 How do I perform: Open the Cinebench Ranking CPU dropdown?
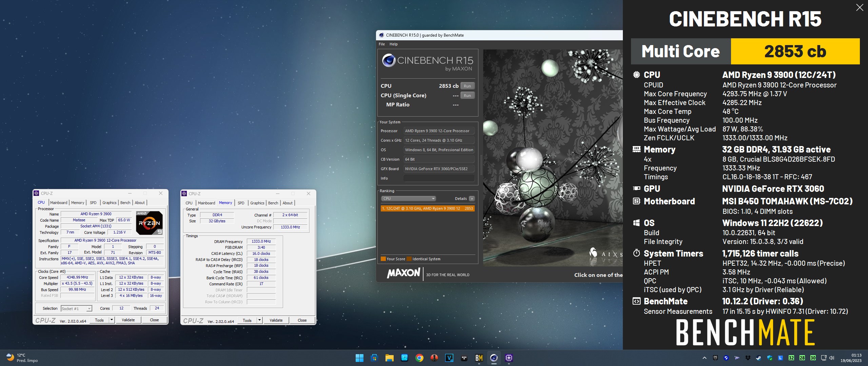[408, 199]
